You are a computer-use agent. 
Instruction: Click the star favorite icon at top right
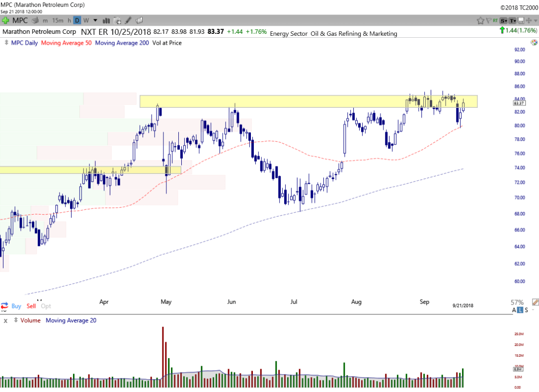pos(480,20)
